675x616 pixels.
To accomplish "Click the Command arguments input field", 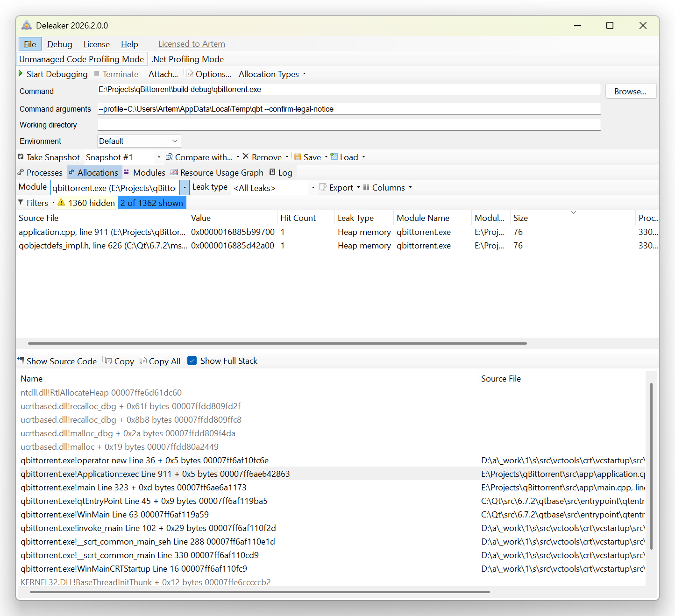I will [348, 109].
